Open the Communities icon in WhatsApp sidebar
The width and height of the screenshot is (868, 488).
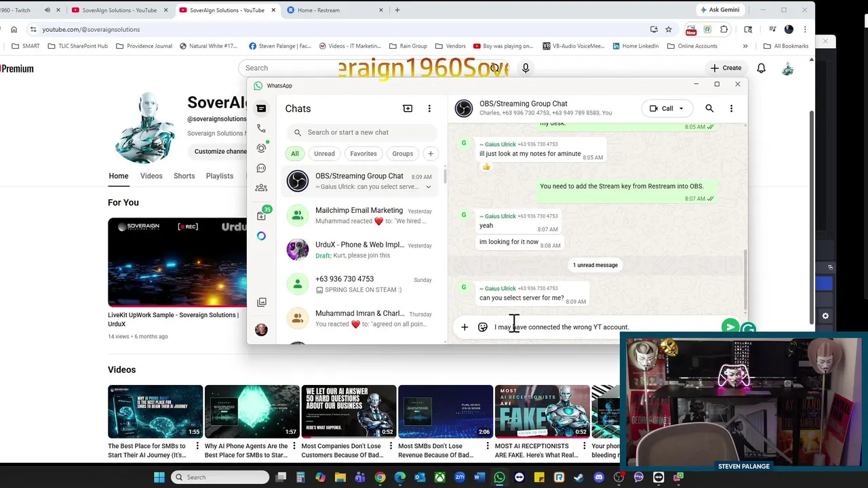(x=261, y=188)
